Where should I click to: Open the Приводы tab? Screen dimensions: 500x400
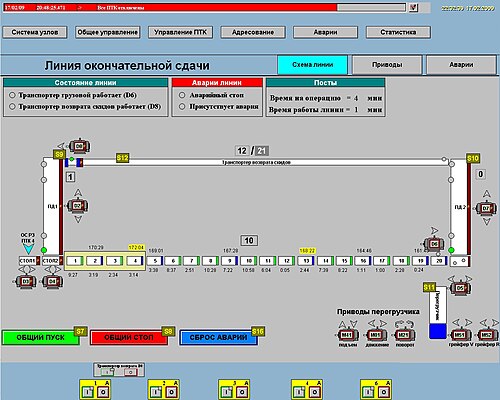(387, 65)
